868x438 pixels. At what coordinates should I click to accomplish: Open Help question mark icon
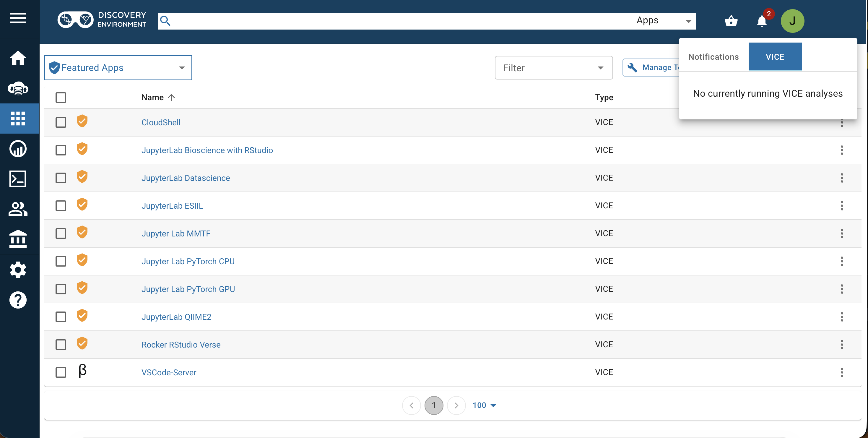[x=18, y=300]
